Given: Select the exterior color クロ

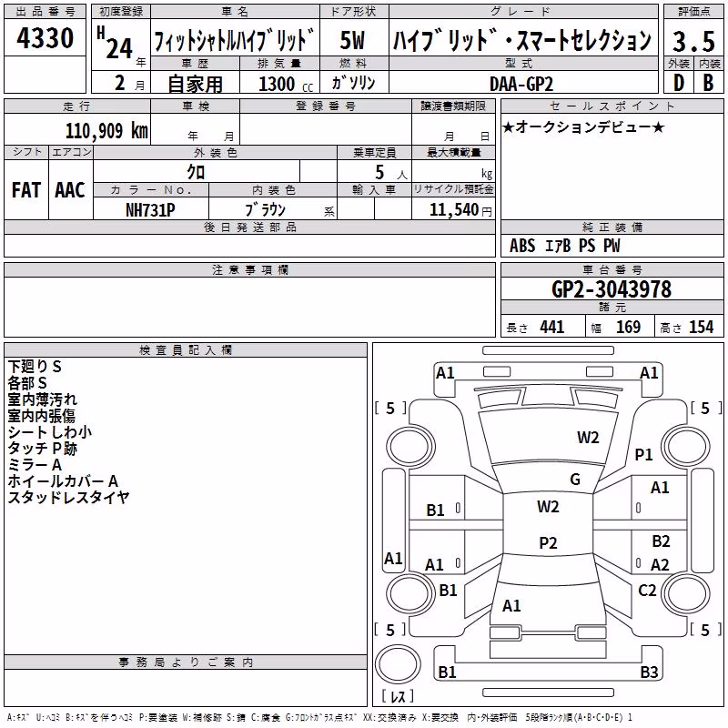Looking at the screenshot, I should pyautogui.click(x=196, y=172).
